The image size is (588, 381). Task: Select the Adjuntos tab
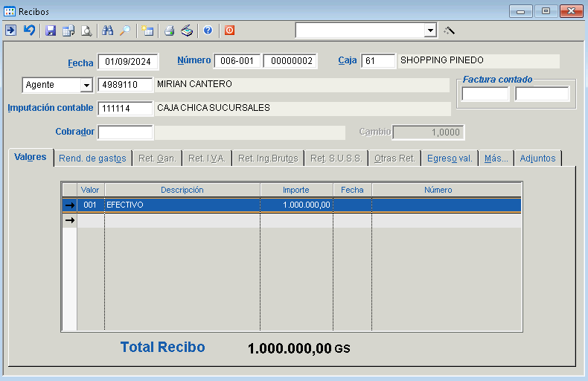pyautogui.click(x=537, y=159)
